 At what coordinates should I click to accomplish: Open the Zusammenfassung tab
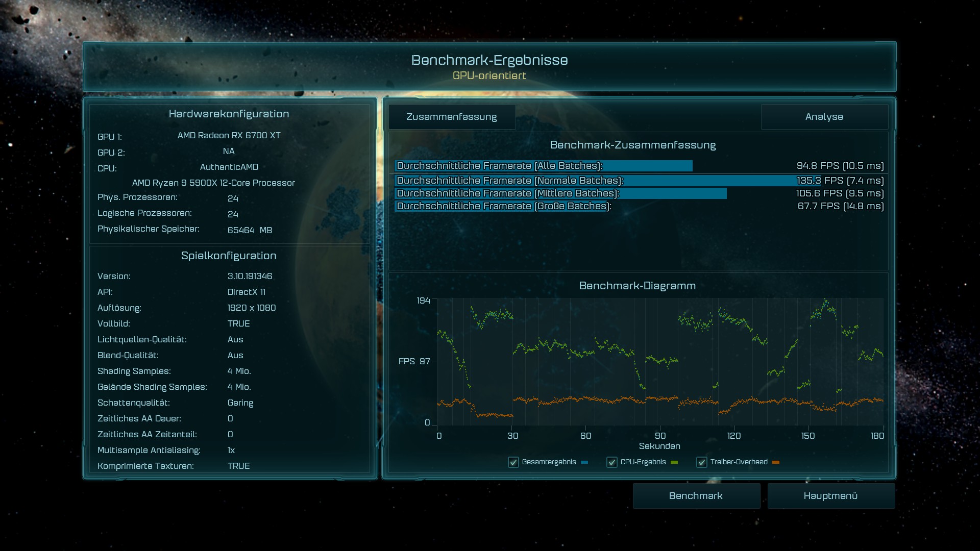(x=452, y=117)
